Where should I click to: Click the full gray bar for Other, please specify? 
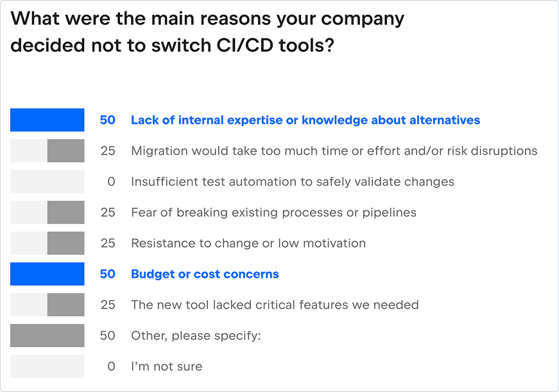tap(47, 336)
